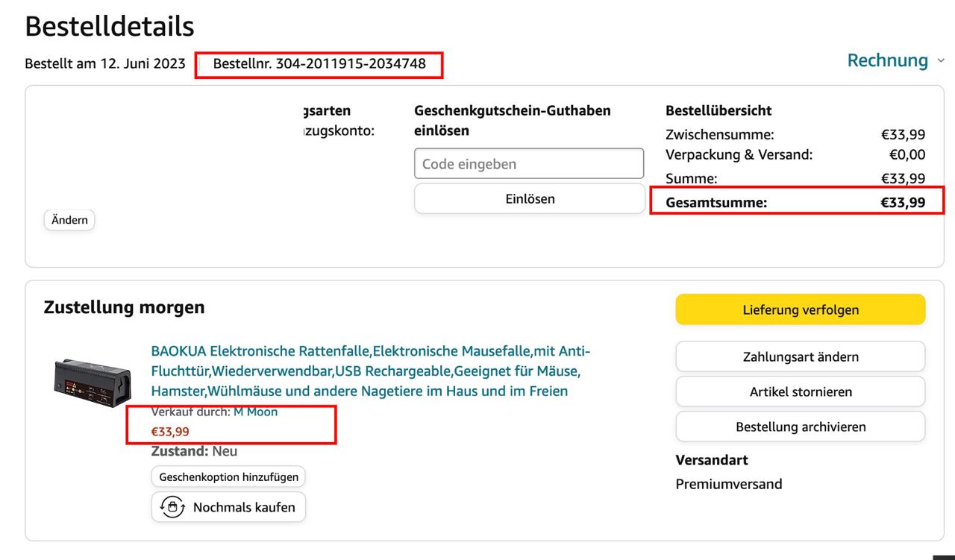Expand the Rechnung dropdown
Screen dimensions: 955x560
click(895, 60)
